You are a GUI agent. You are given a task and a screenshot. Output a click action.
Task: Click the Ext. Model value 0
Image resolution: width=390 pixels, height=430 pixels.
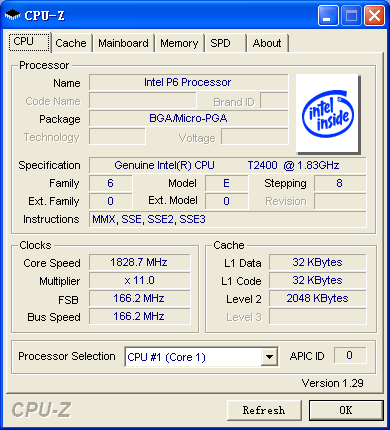(226, 201)
